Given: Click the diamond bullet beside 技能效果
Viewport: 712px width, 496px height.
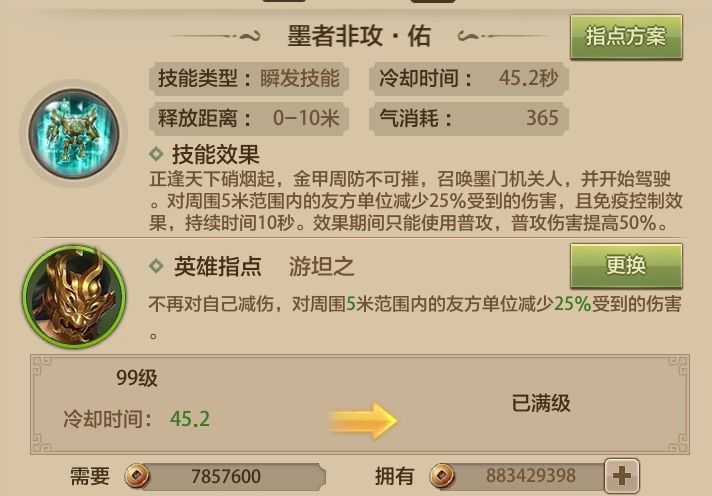Looking at the screenshot, I should point(156,154).
